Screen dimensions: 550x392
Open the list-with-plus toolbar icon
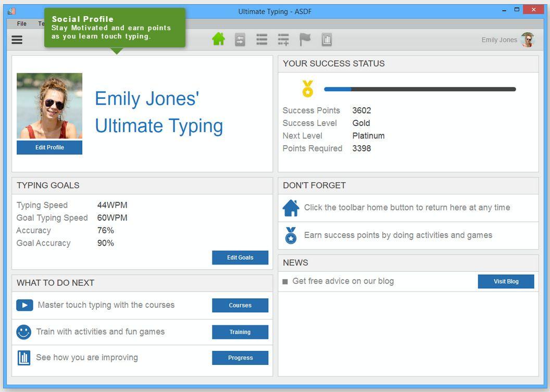(283, 40)
